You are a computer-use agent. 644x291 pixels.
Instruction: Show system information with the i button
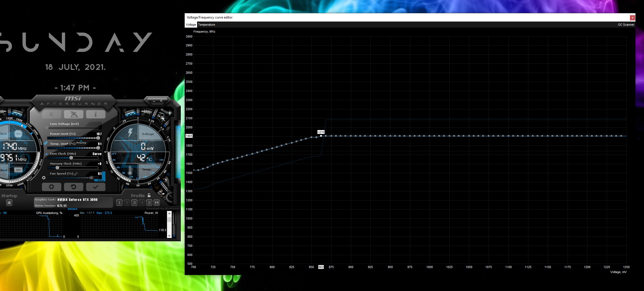click(96, 114)
